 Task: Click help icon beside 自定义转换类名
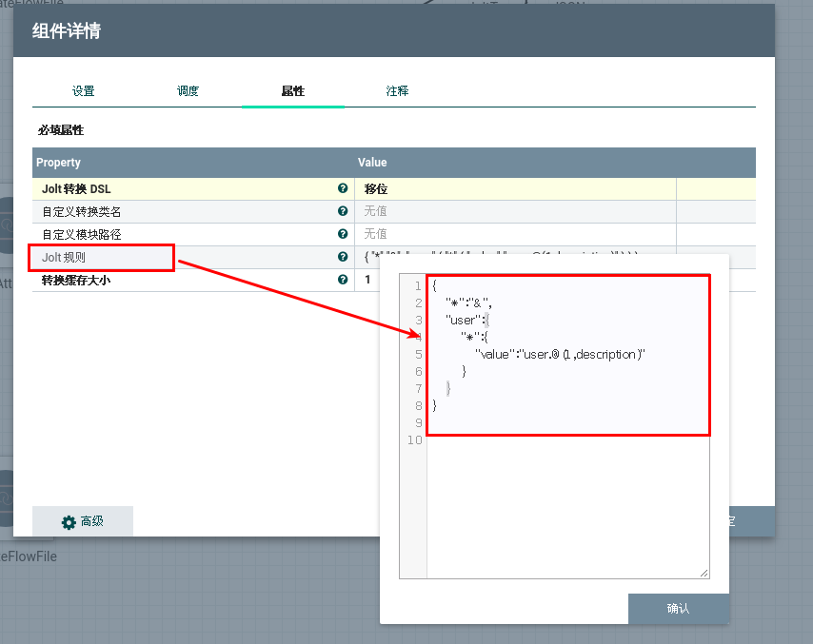tap(343, 211)
